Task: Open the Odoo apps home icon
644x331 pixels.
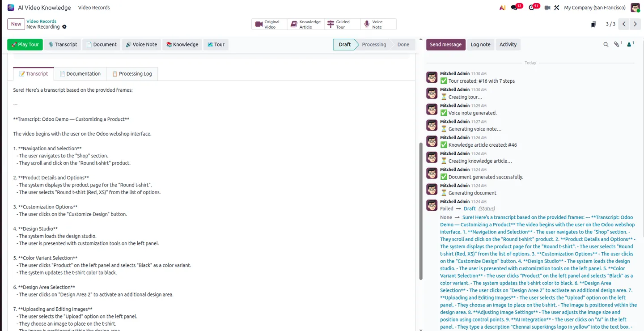Action: [x=11, y=8]
